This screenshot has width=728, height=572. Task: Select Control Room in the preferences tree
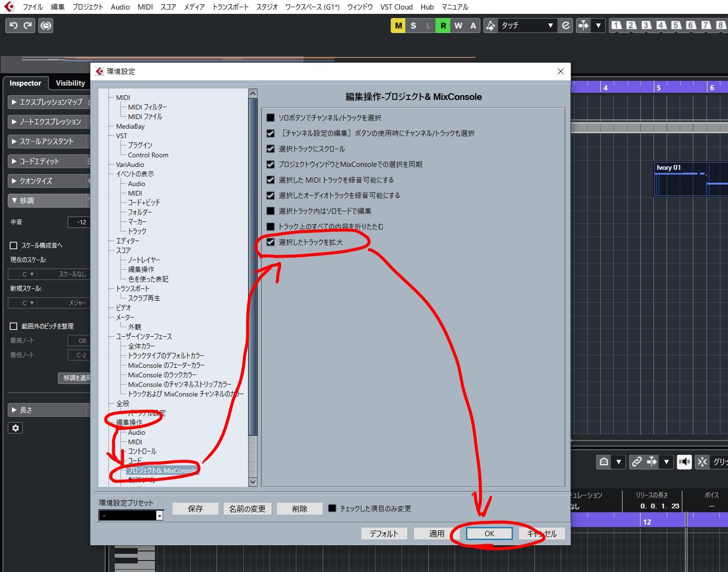click(148, 155)
